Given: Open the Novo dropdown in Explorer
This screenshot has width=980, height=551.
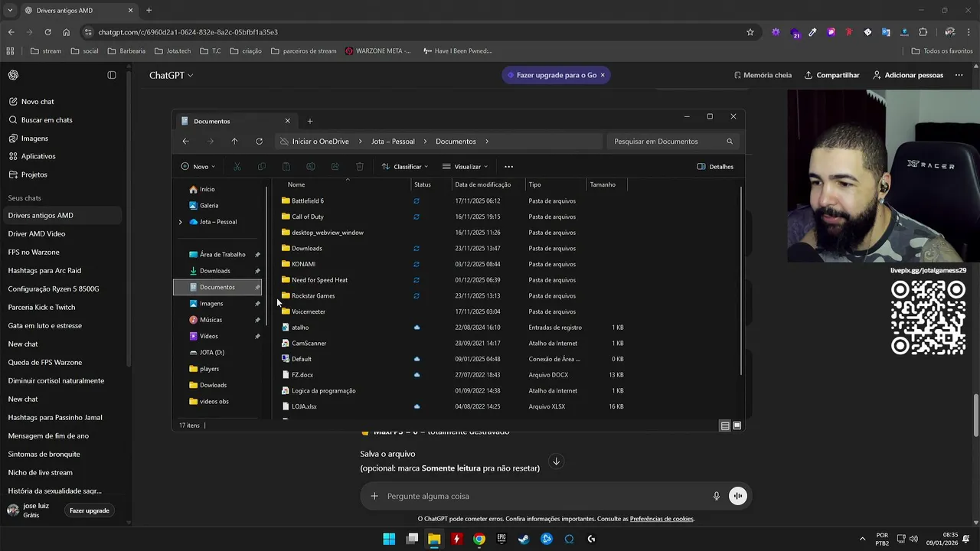Looking at the screenshot, I should (x=199, y=166).
